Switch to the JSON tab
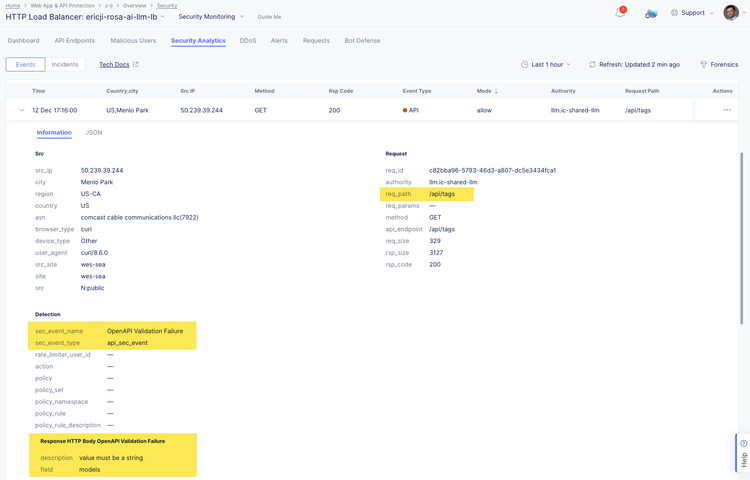Screen dimensions: 750x480 94,132
